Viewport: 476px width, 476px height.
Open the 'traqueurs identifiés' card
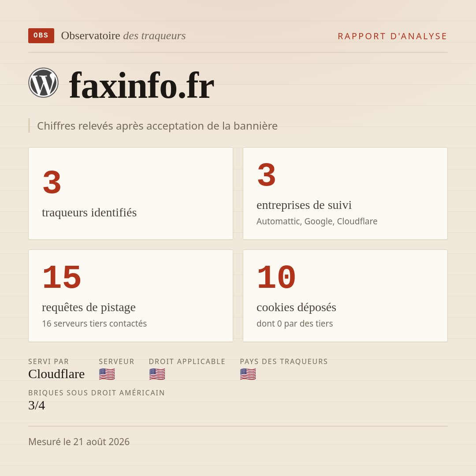pyautogui.click(x=130, y=193)
